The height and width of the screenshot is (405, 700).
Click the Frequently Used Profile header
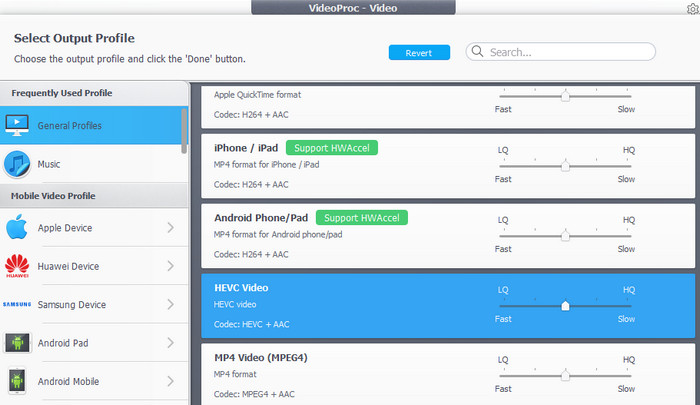coord(62,93)
